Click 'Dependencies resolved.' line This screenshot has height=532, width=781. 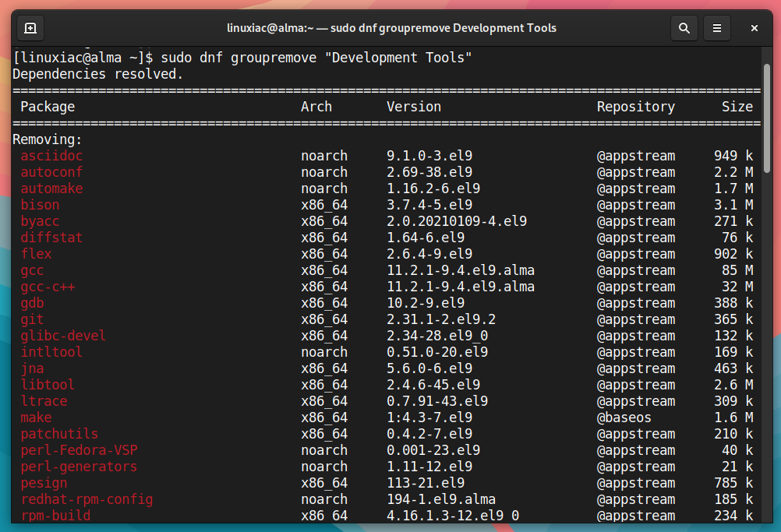(98, 74)
